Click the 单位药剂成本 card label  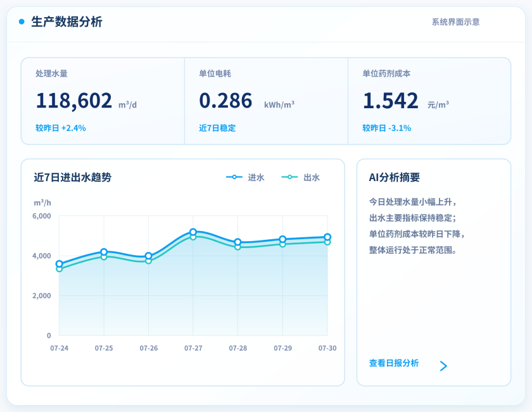click(x=386, y=73)
